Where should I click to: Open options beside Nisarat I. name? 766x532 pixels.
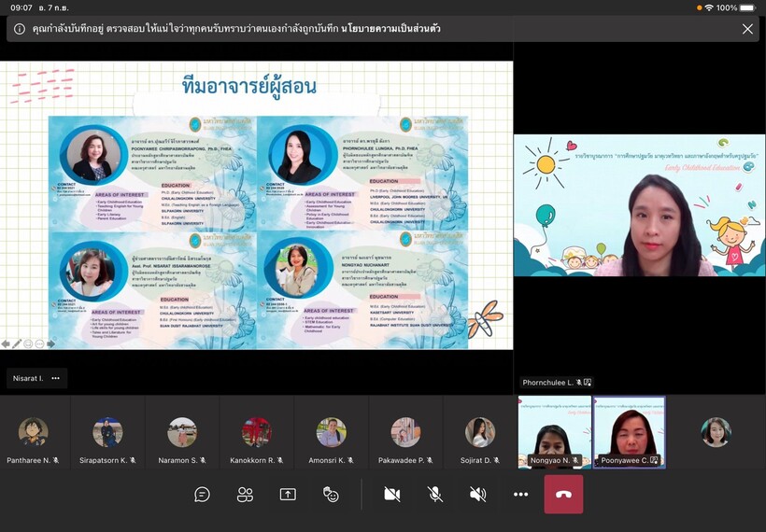(56, 378)
